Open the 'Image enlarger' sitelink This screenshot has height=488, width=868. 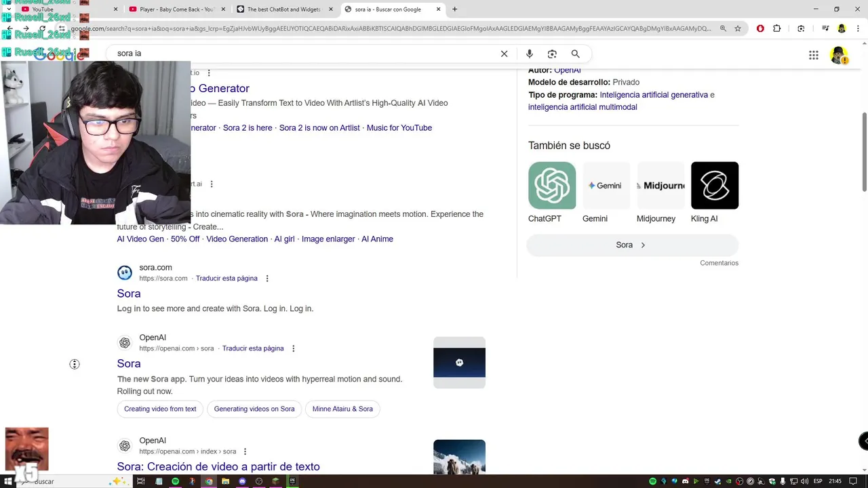(x=328, y=239)
